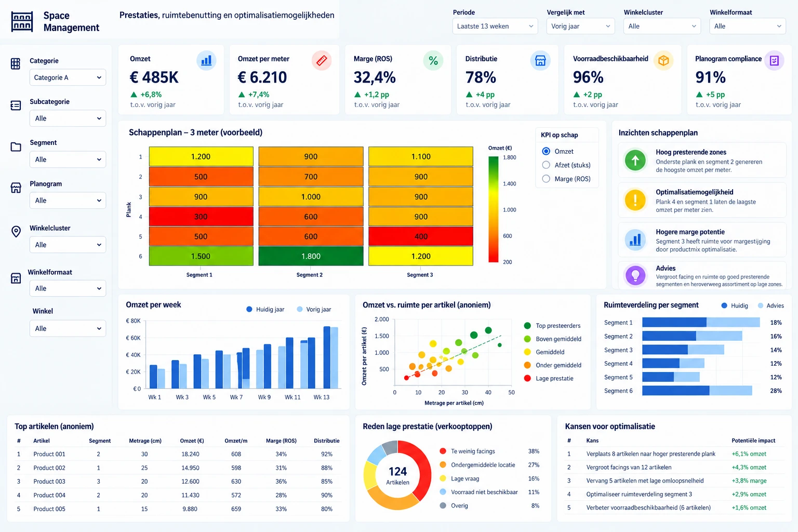This screenshot has height=532, width=798.
Task: Click the Segment 1 bar in Ruimteverdeling
Action: [x=701, y=323]
